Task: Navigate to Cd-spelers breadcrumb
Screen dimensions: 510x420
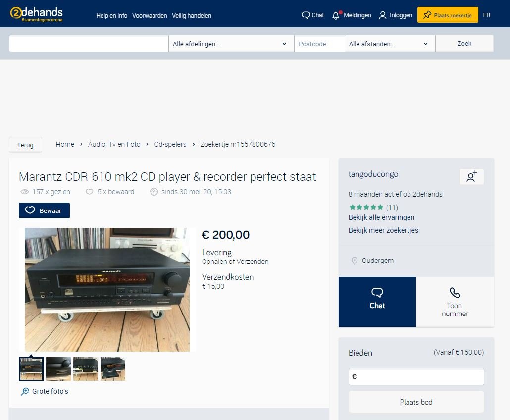Action: (x=170, y=144)
